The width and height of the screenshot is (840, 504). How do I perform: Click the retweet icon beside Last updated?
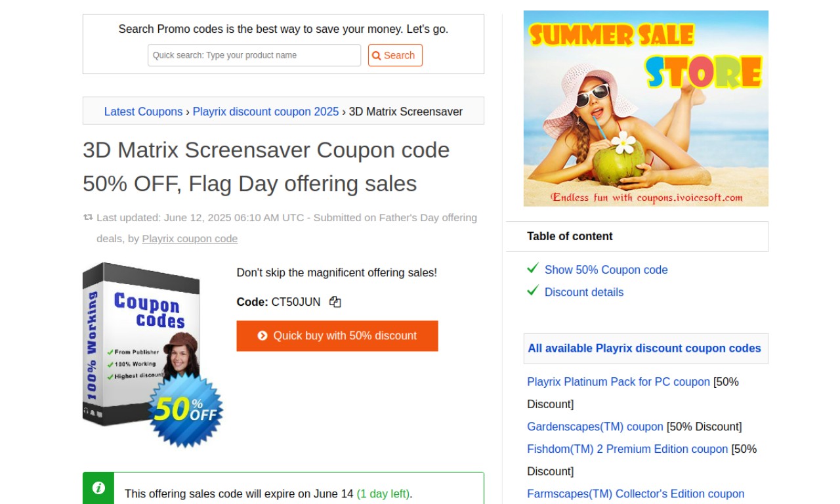88,217
